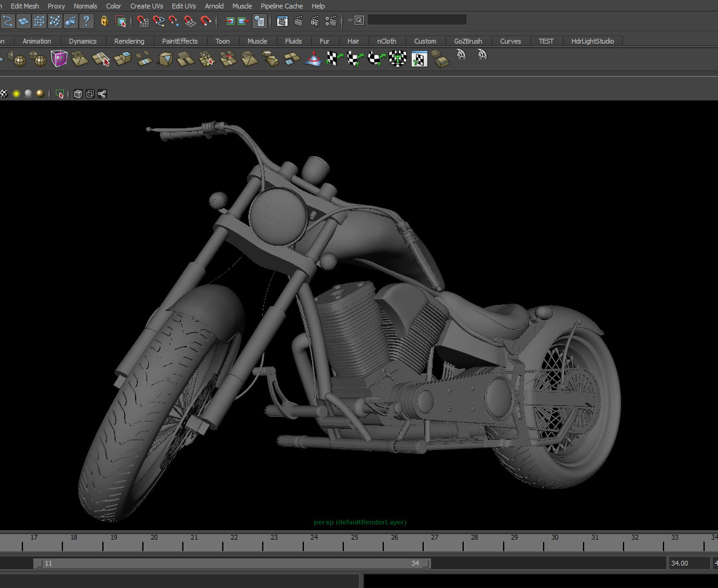The height and width of the screenshot is (588, 718).
Task: Click the range slider end handle at 34
Action: pos(426,563)
